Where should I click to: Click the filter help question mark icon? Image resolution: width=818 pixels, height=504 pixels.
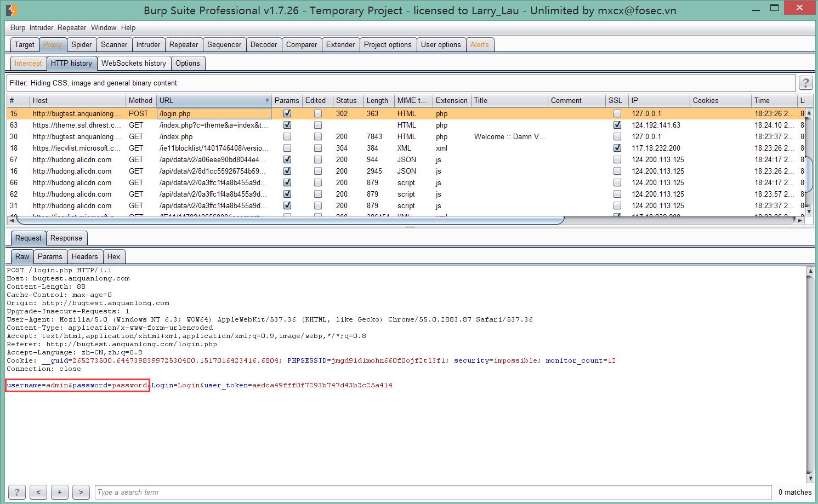tap(805, 83)
